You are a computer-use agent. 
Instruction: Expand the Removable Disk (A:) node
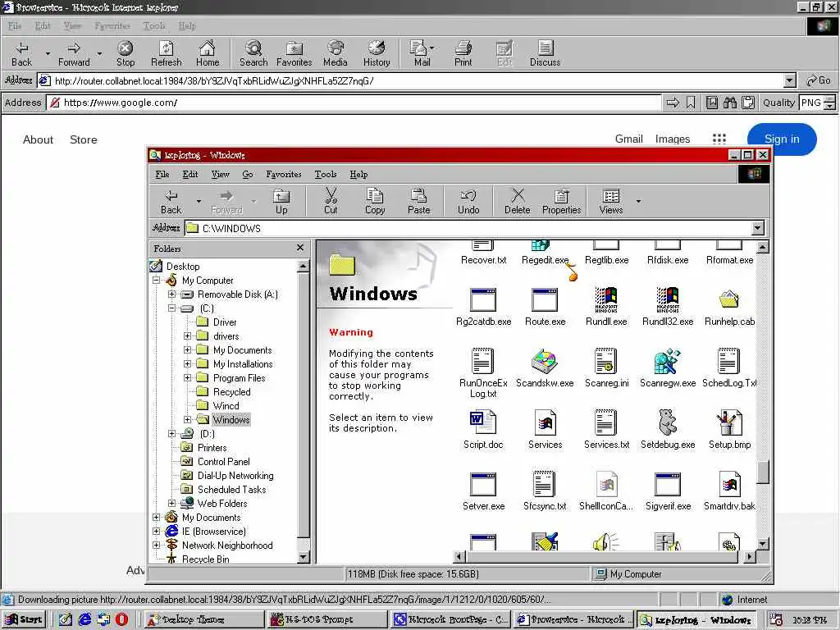(x=171, y=294)
